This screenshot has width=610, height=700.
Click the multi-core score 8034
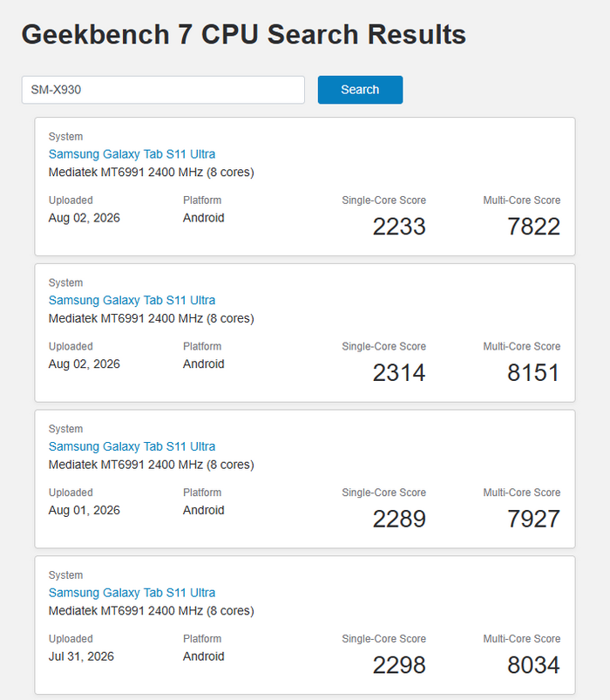pyautogui.click(x=533, y=665)
